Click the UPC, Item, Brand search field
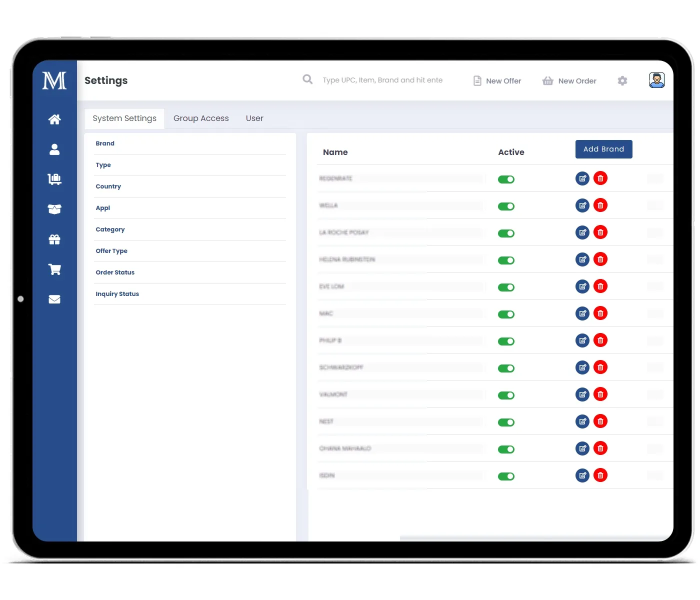 [382, 80]
